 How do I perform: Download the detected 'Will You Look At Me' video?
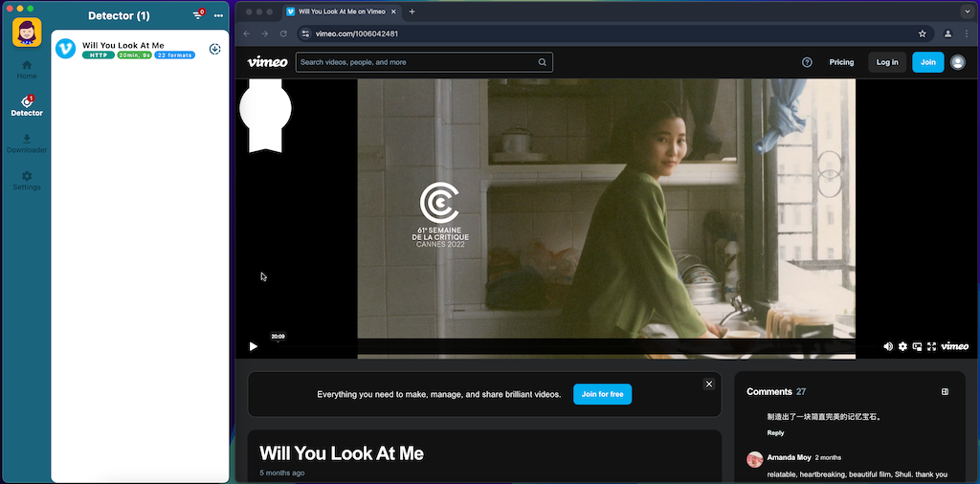point(215,50)
